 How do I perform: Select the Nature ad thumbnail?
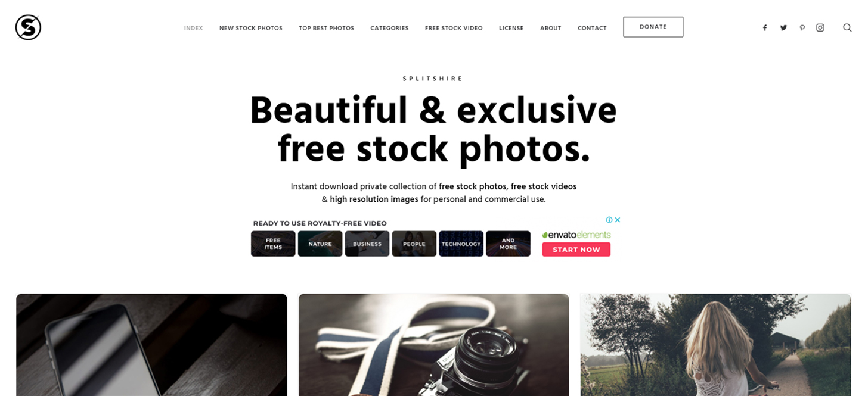(x=320, y=244)
